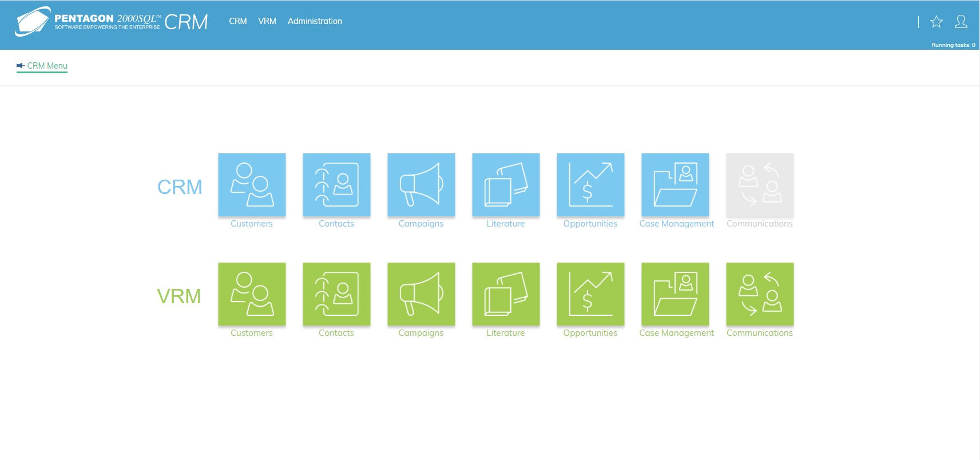Open the CRM Opportunities chart tile
980x460 pixels.
pyautogui.click(x=590, y=185)
